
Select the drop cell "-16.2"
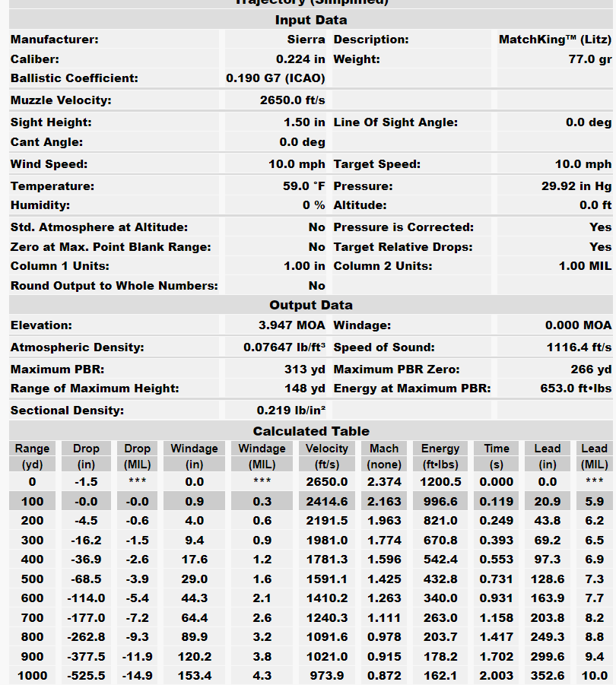tap(86, 541)
